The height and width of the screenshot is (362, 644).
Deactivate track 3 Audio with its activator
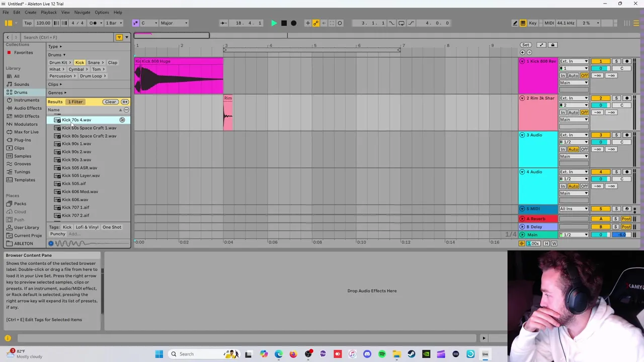(600, 135)
